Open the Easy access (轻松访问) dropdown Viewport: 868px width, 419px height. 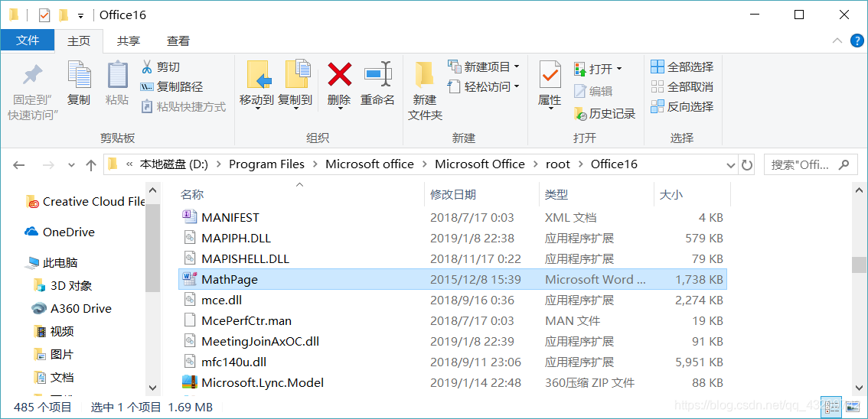484,87
